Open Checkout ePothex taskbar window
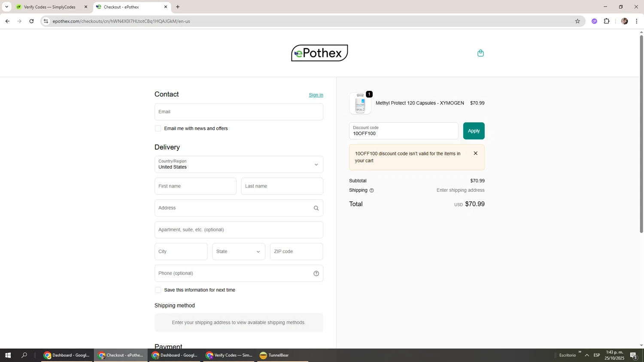This screenshot has height=362, width=644. 121,355
